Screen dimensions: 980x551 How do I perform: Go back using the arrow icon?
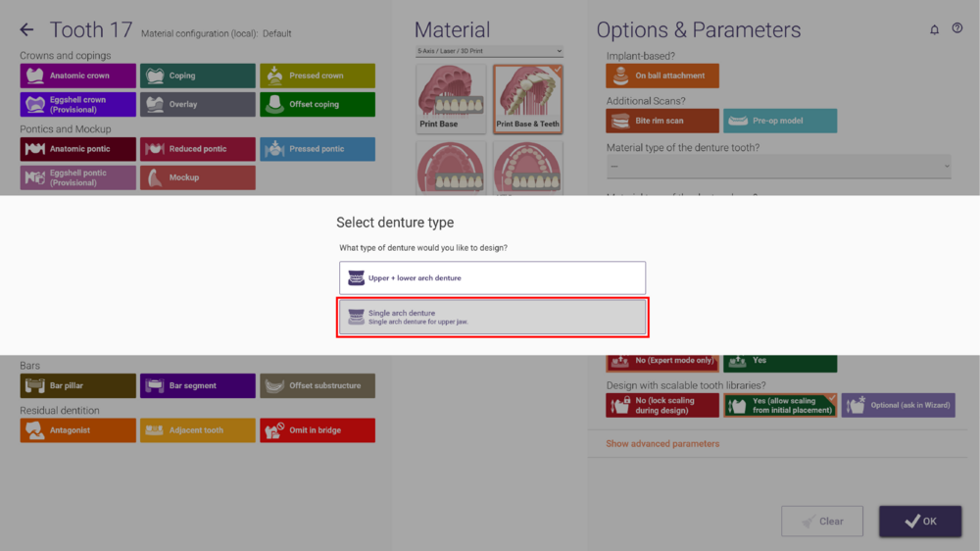26,29
